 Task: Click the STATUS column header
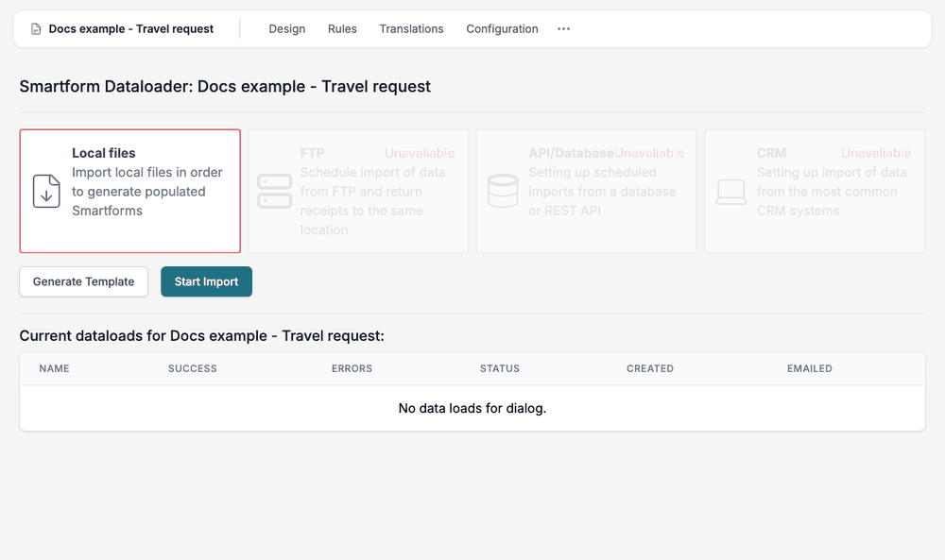(500, 368)
